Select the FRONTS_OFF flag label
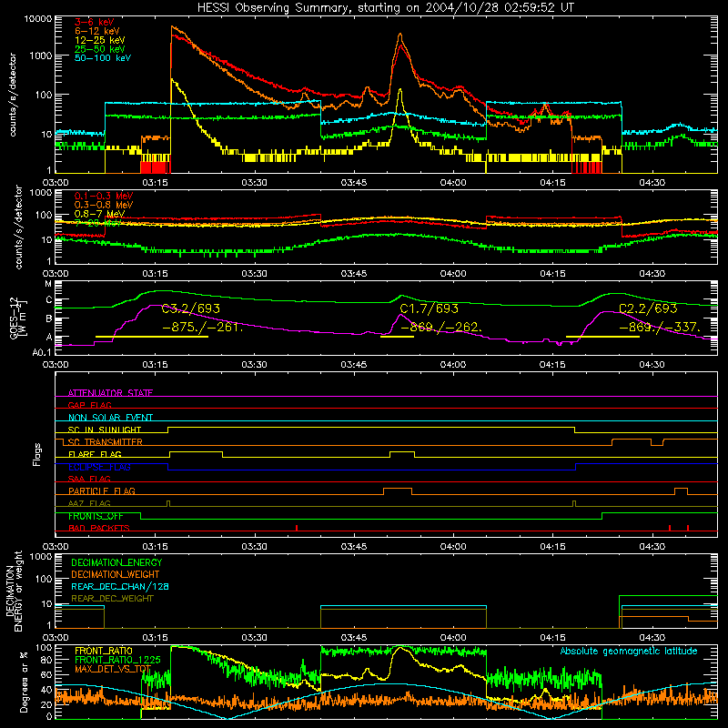728x728 pixels. pos(96,516)
